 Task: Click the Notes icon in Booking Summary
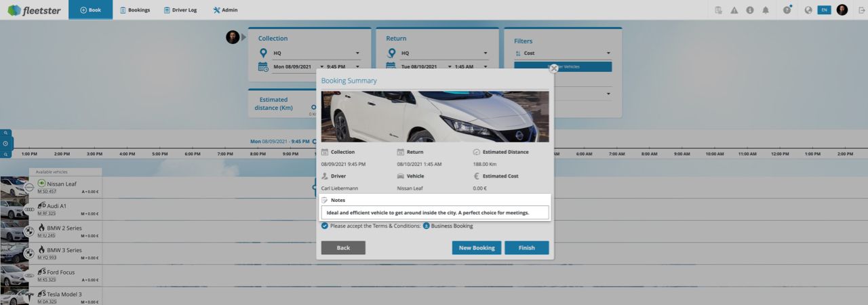[x=325, y=200]
